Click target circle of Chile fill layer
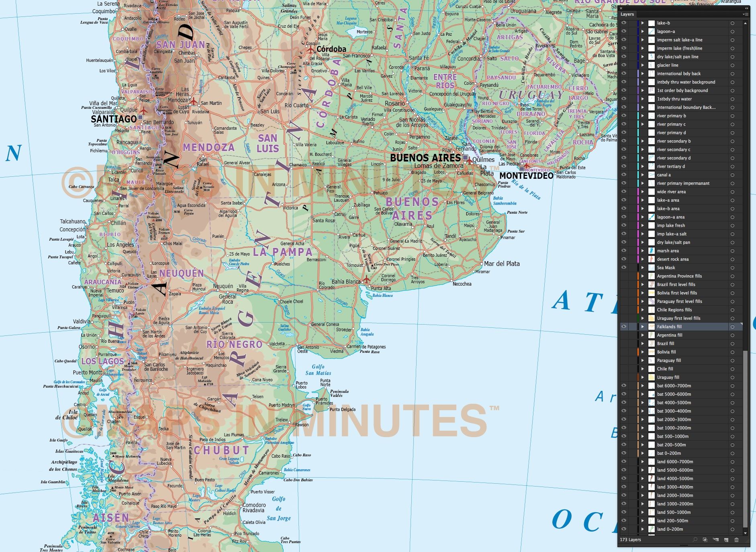 732,369
